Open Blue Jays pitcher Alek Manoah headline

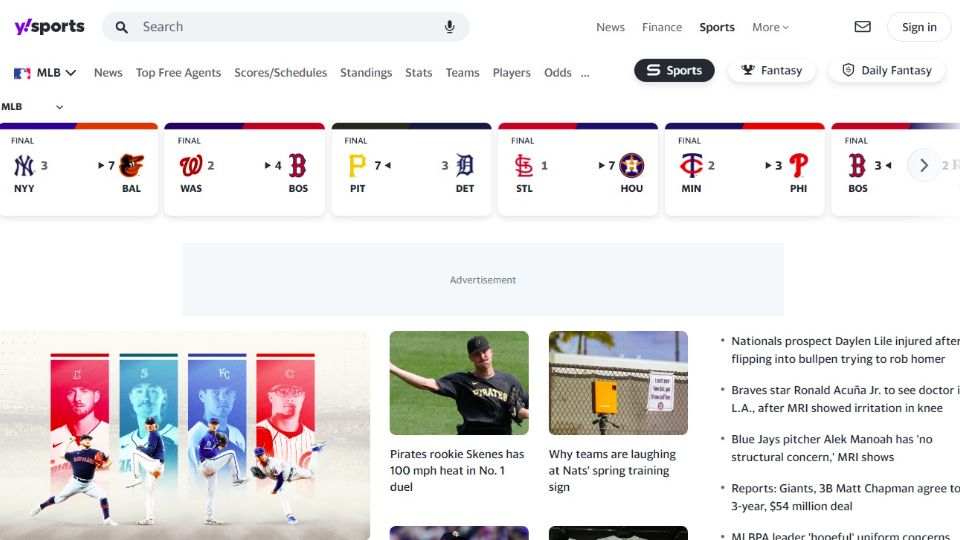[x=831, y=448]
